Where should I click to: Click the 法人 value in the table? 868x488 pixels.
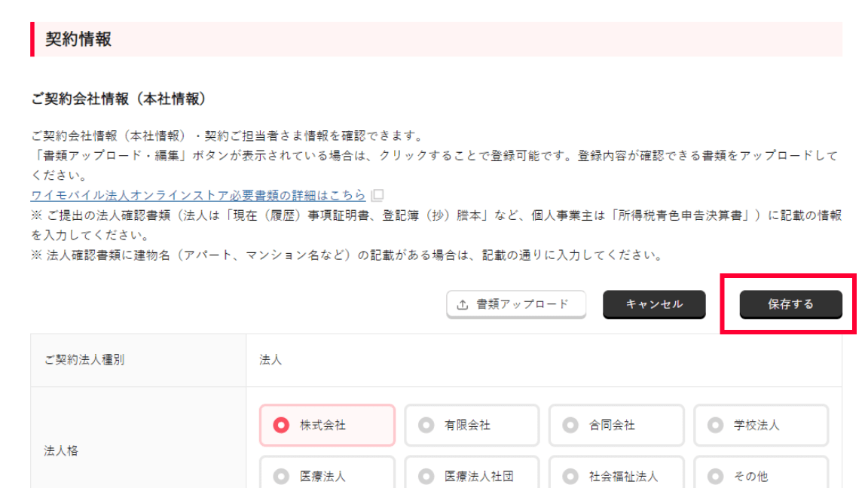tap(270, 360)
